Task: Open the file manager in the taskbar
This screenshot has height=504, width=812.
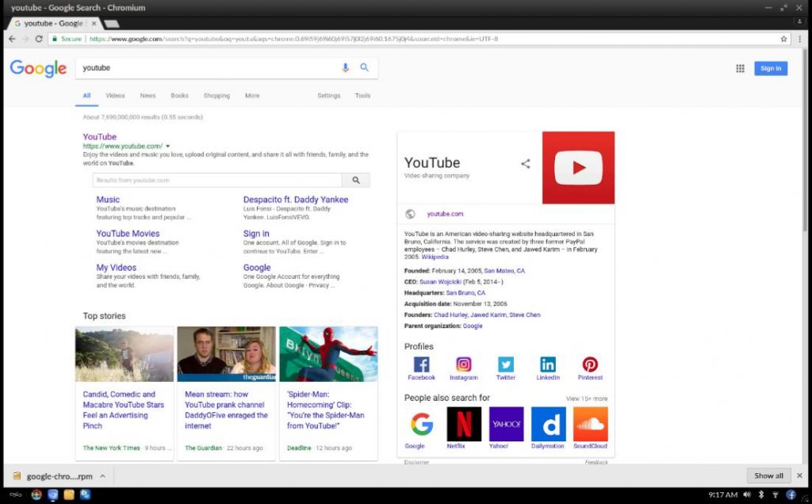Action: (69, 494)
